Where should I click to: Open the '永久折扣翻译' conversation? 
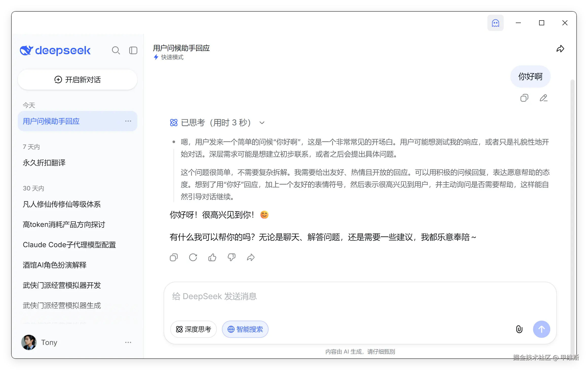pyautogui.click(x=78, y=163)
